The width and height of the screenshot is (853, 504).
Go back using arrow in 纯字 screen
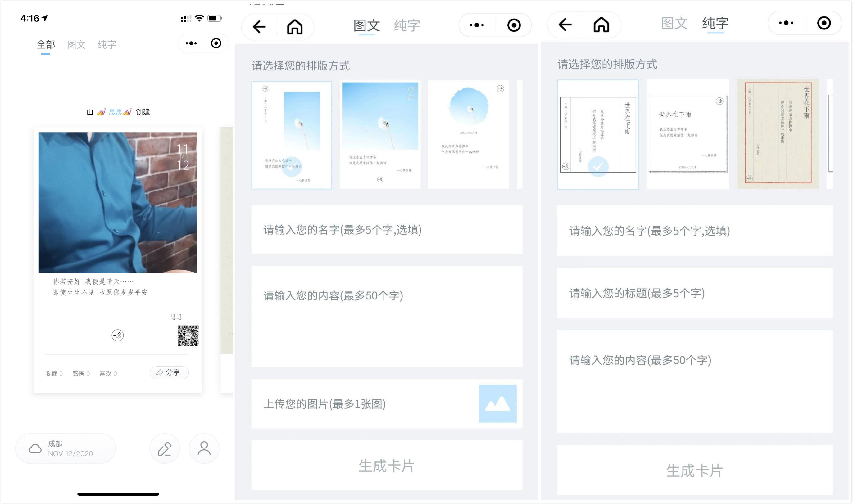pos(565,25)
